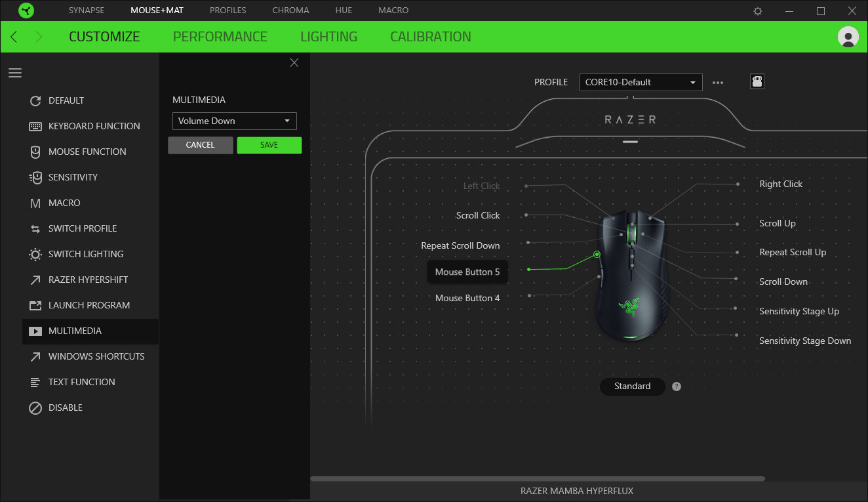Screen dimensions: 868x502
Task: Select Windows Shortcuts in the sidebar
Action: (x=96, y=356)
